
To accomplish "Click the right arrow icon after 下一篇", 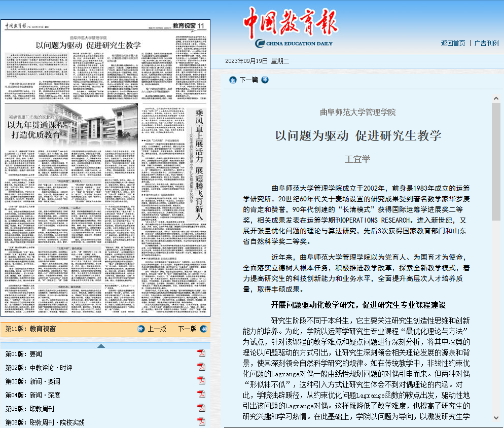I will pyautogui.click(x=265, y=80).
